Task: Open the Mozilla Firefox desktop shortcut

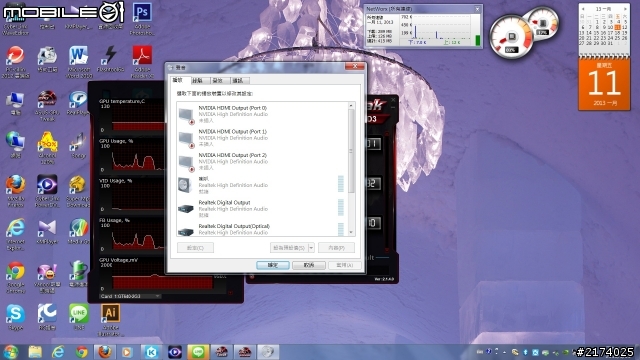Action: [x=16, y=191]
